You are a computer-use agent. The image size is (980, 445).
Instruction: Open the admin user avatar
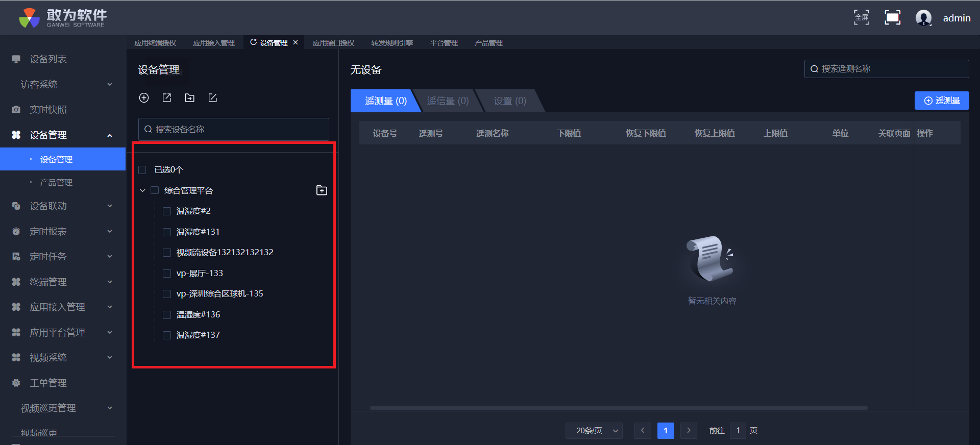pyautogui.click(x=923, y=18)
